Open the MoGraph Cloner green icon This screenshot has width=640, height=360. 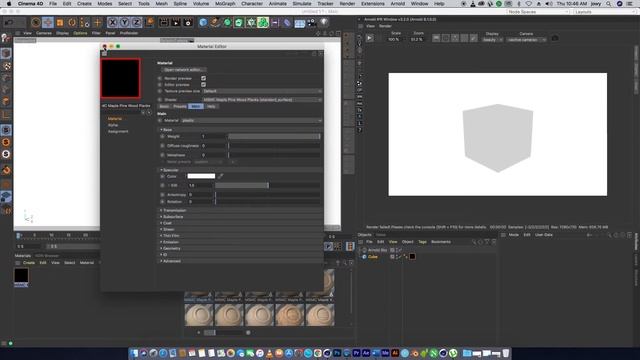click(263, 23)
